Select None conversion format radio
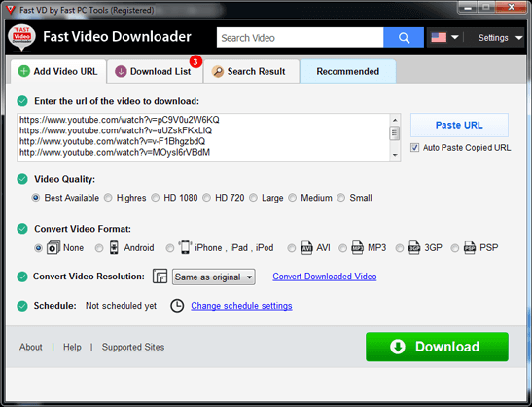 [38, 248]
